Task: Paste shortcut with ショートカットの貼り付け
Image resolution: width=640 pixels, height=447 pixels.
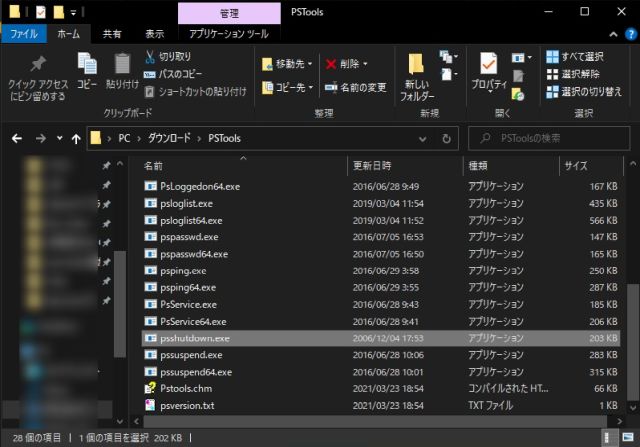Action: pos(196,91)
